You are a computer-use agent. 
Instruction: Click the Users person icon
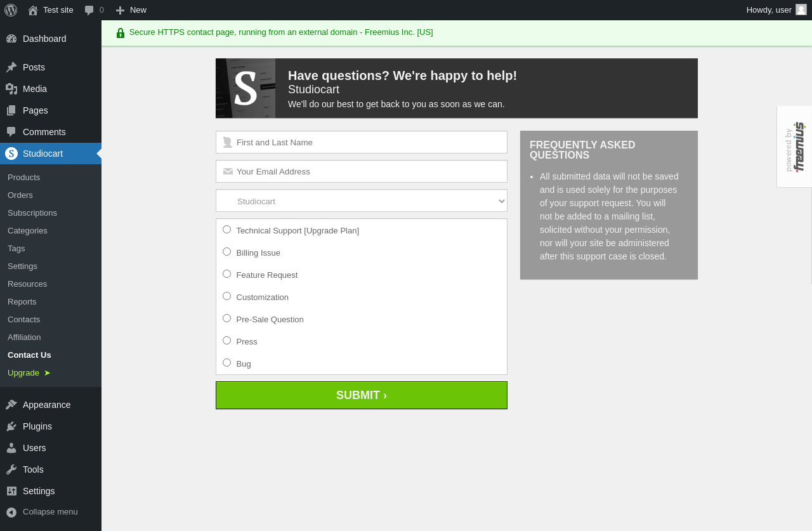11,448
